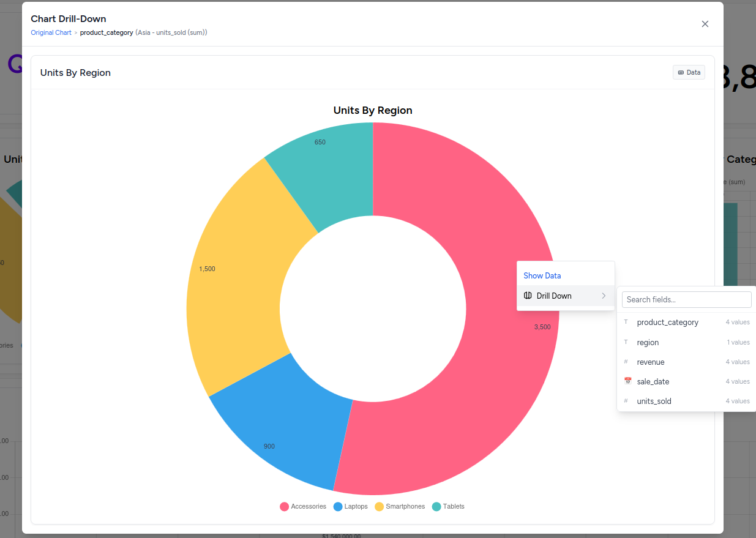Select the product_category breadcrumb item
The height and width of the screenshot is (538, 756).
point(106,32)
